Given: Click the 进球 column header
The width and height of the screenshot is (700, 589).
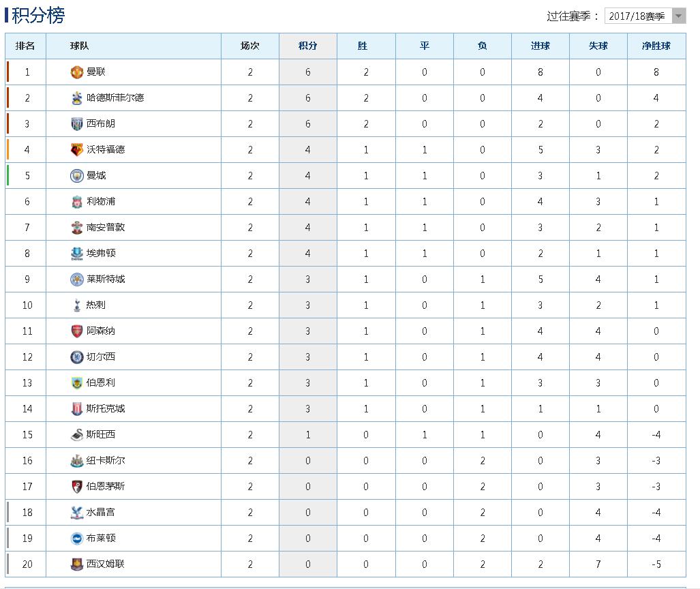Looking at the screenshot, I should point(540,46).
